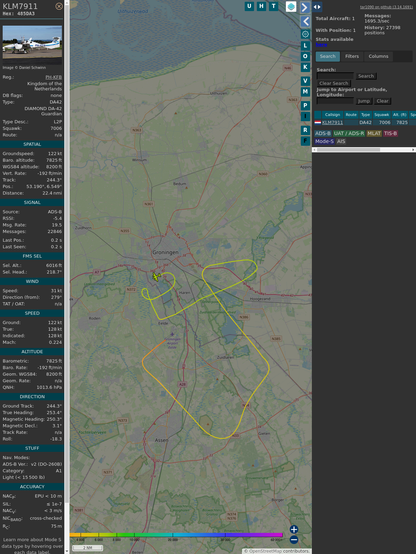Image resolution: width=416 pixels, height=554 pixels.
Task: Click the crosshair follow-aircraft icon
Action: pyautogui.click(x=305, y=34)
